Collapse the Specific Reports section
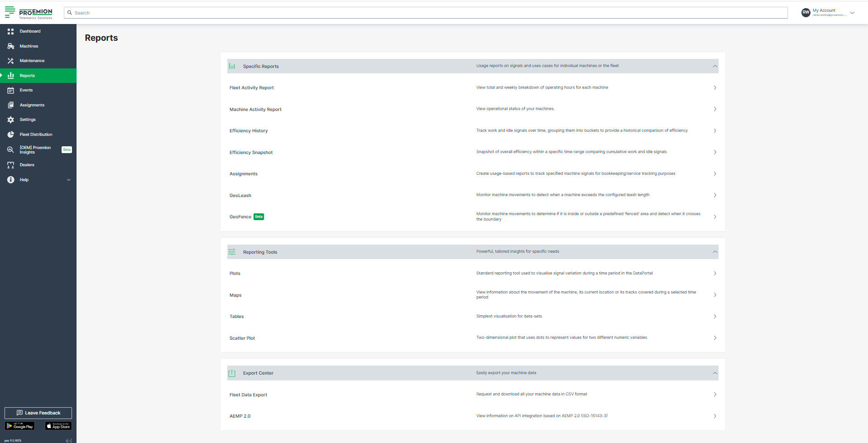 click(x=715, y=66)
